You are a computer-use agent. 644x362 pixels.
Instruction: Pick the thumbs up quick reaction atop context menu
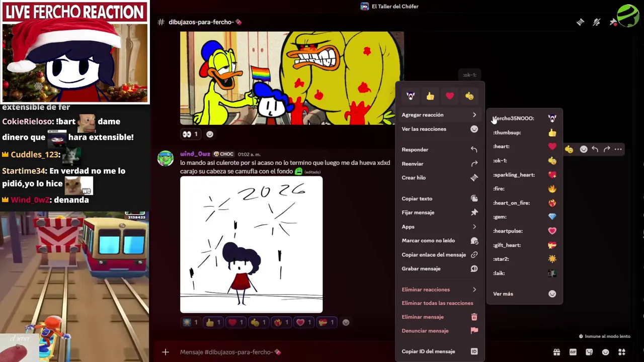point(430,96)
